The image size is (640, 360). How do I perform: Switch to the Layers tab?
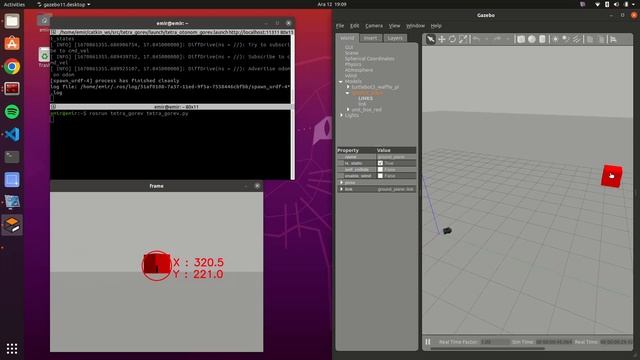click(395, 38)
